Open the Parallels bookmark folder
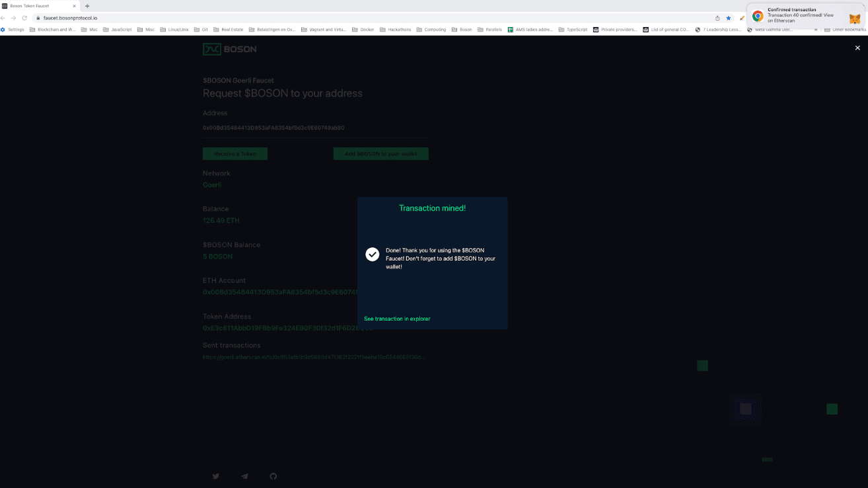The width and height of the screenshot is (868, 488). click(490, 30)
